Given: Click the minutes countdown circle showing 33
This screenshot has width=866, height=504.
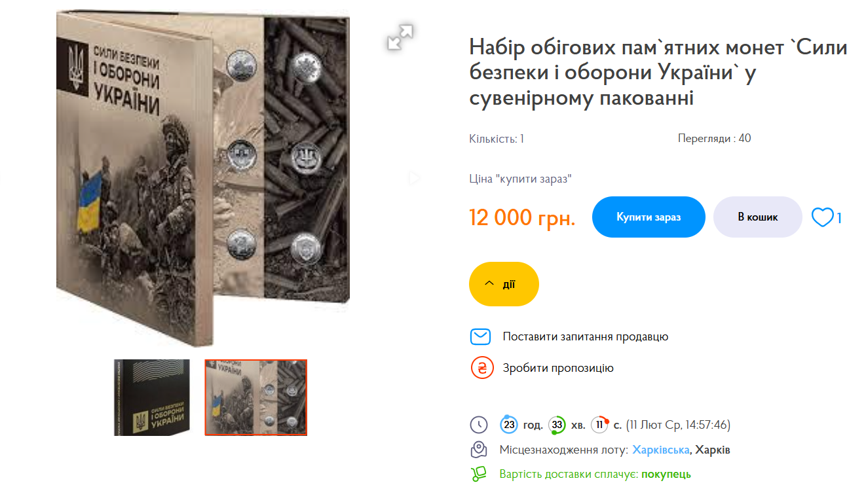Looking at the screenshot, I should [x=557, y=425].
